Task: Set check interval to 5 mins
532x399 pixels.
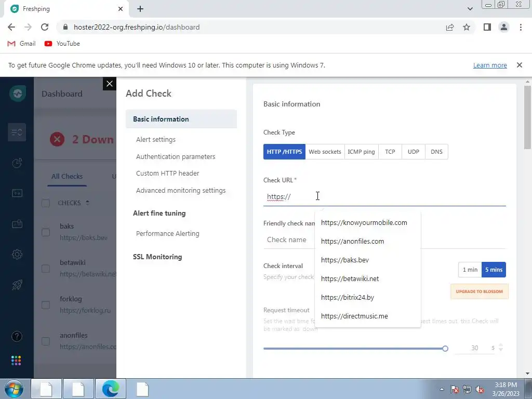Action: (x=494, y=270)
